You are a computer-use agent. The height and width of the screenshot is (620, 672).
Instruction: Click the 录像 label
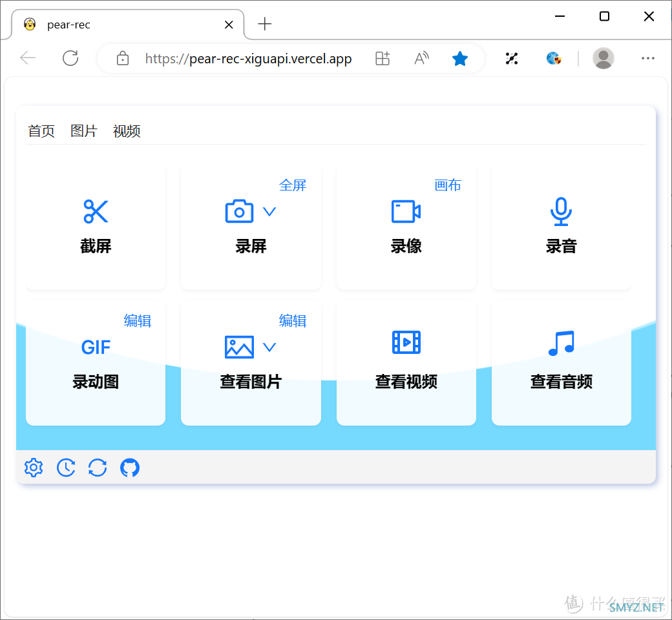click(406, 246)
